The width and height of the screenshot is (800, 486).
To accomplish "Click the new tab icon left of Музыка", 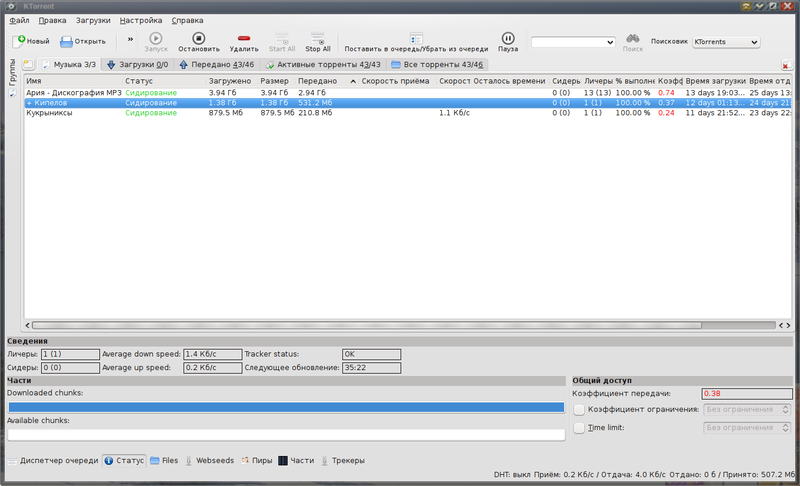I will (29, 64).
